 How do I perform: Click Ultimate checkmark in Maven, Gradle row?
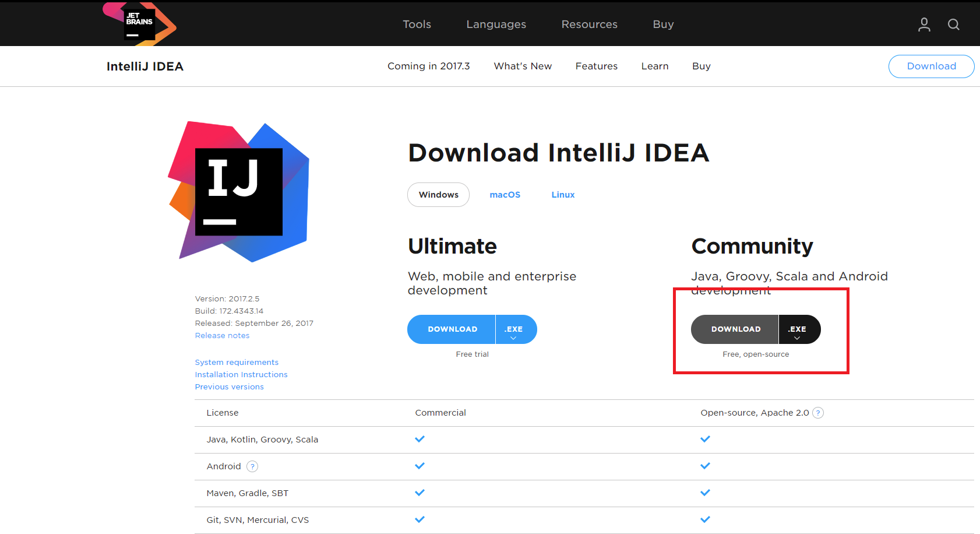pos(420,493)
